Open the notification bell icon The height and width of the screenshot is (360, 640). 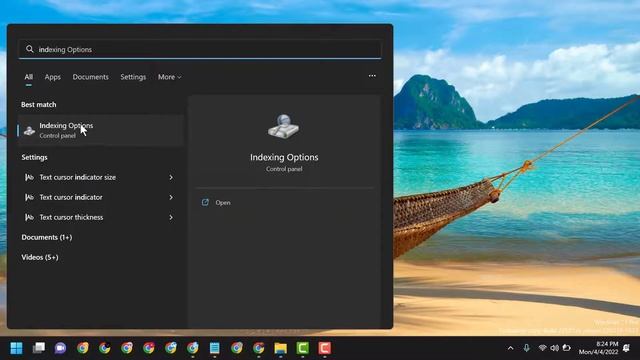[627, 348]
